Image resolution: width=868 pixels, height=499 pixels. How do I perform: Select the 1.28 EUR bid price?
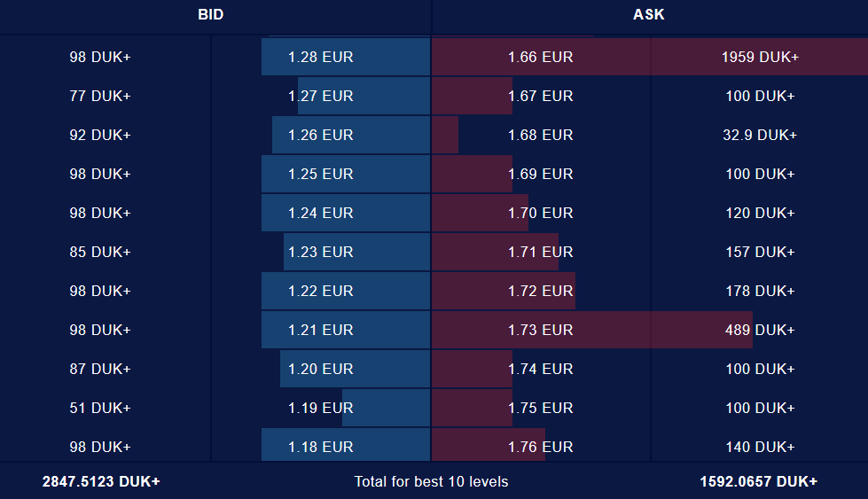[321, 57]
